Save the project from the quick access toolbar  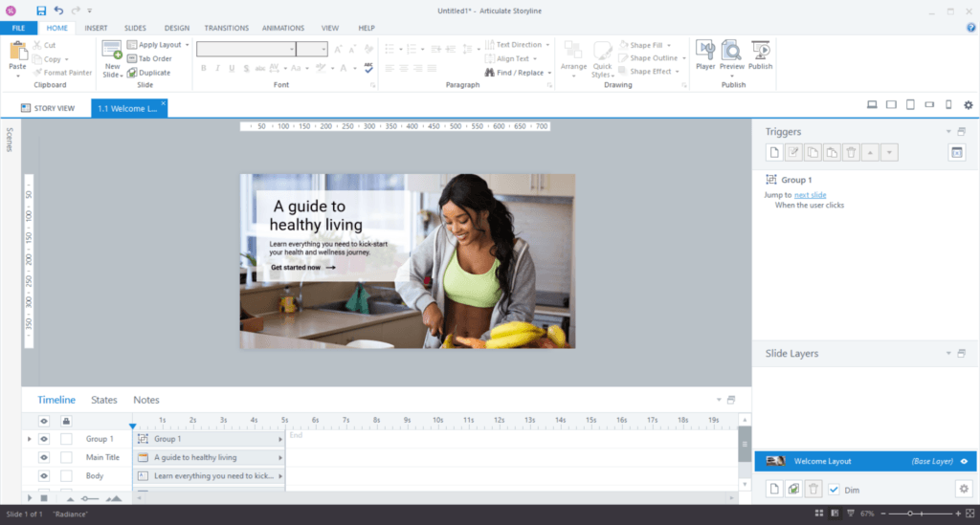41,11
